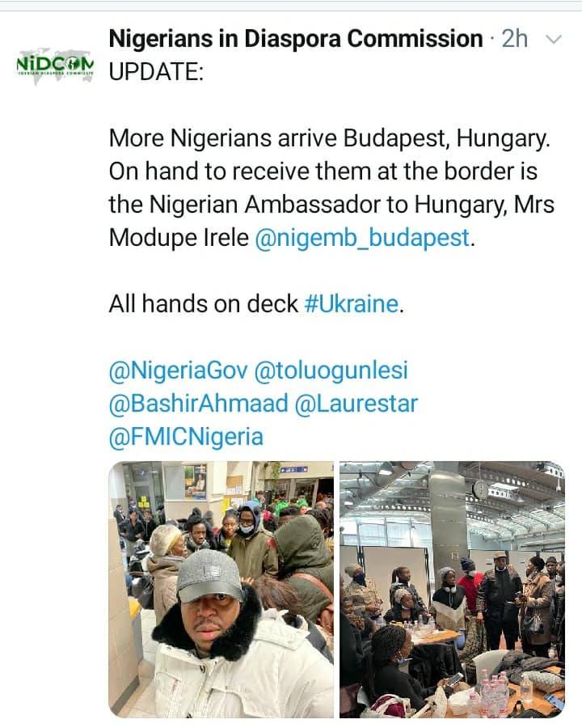Open the tweet options chevron menu
This screenshot has height=728, width=582.
click(554, 40)
